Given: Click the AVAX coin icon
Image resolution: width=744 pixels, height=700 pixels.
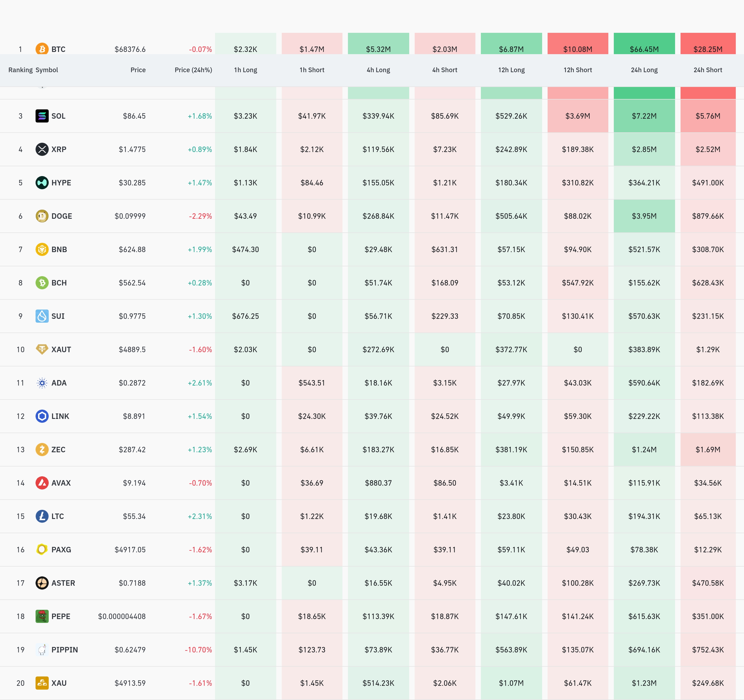Looking at the screenshot, I should click(42, 483).
